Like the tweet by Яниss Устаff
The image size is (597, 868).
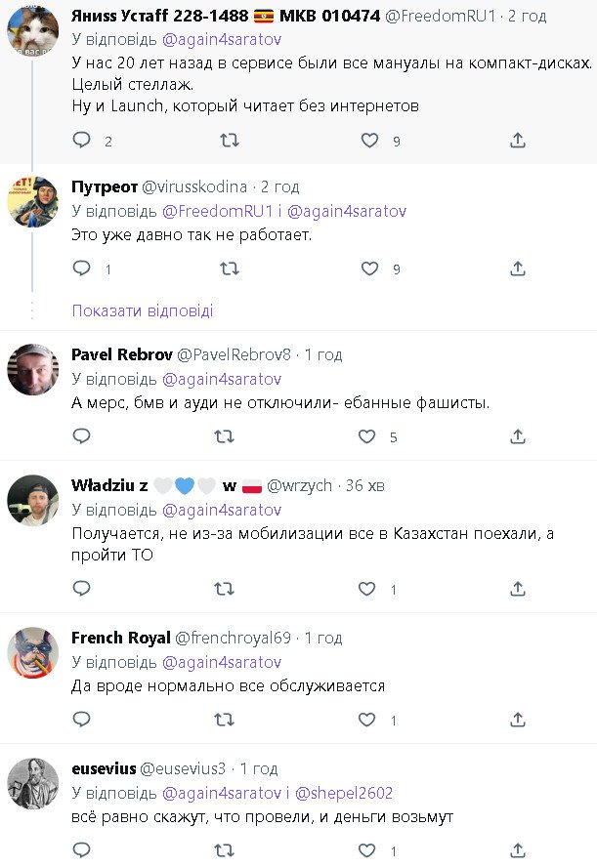tap(369, 141)
